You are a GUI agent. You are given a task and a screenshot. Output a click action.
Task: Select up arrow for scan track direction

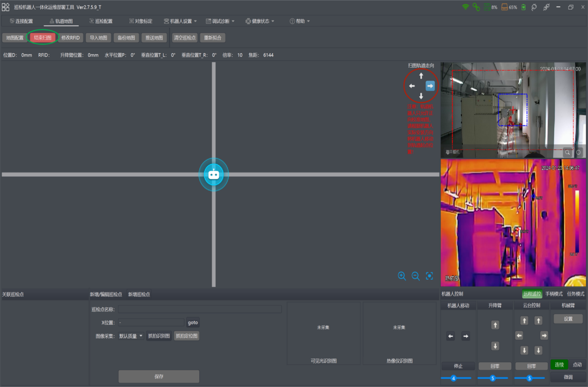click(x=421, y=76)
